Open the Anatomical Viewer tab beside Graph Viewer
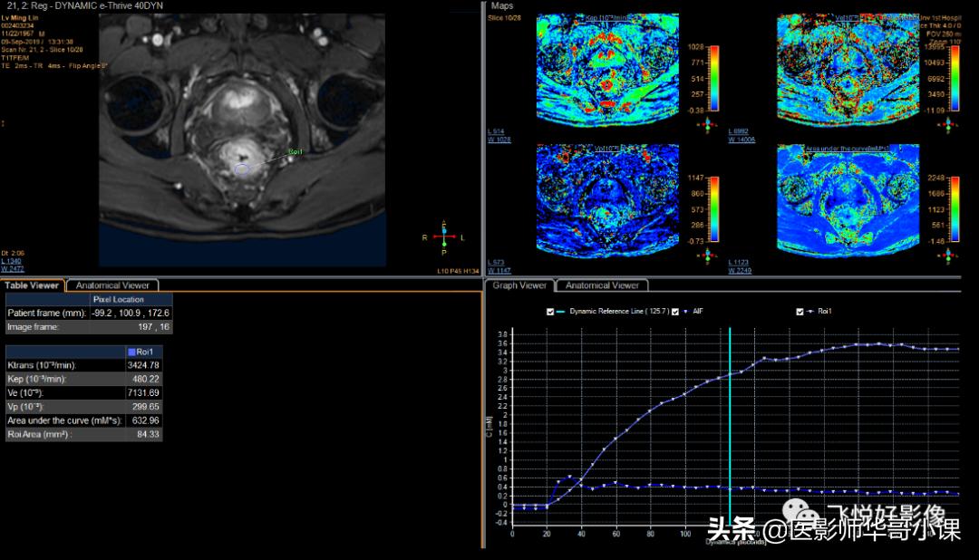The height and width of the screenshot is (560, 979). coord(602,285)
